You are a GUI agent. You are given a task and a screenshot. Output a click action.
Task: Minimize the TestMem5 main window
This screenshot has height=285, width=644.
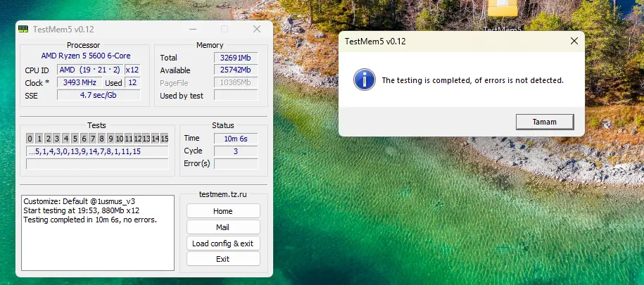pyautogui.click(x=192, y=29)
